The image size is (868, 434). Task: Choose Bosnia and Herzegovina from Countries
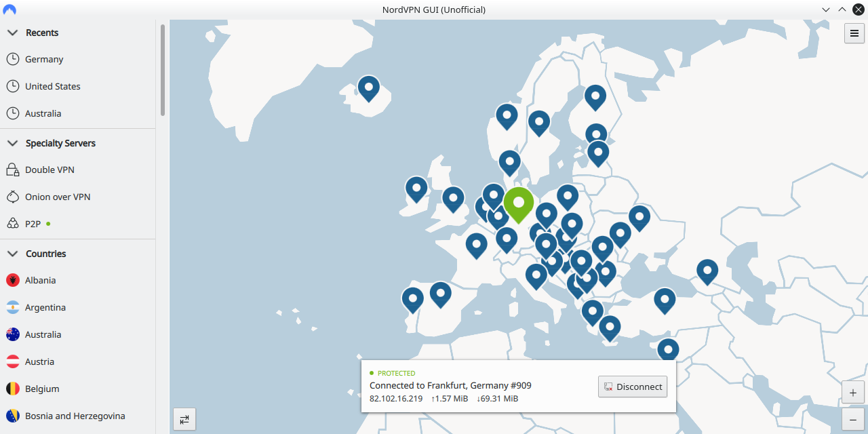click(75, 416)
